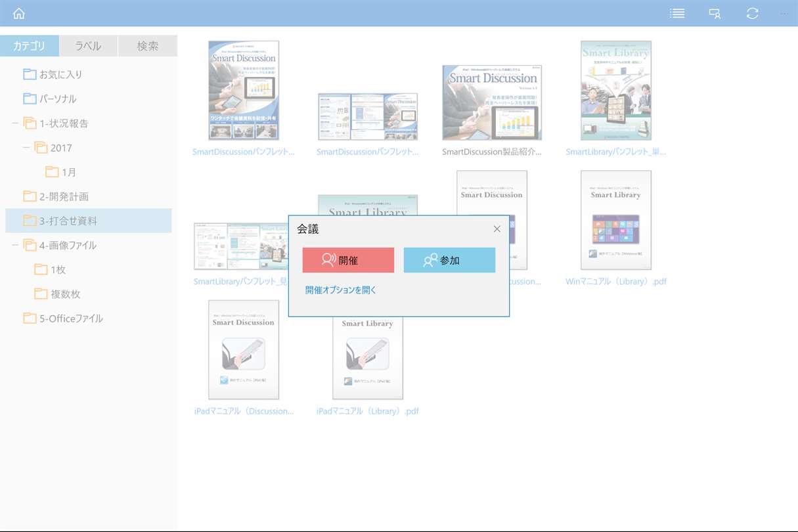Image resolution: width=798 pixels, height=532 pixels.
Task: Open the meeting icon in top bar
Action: point(715,13)
